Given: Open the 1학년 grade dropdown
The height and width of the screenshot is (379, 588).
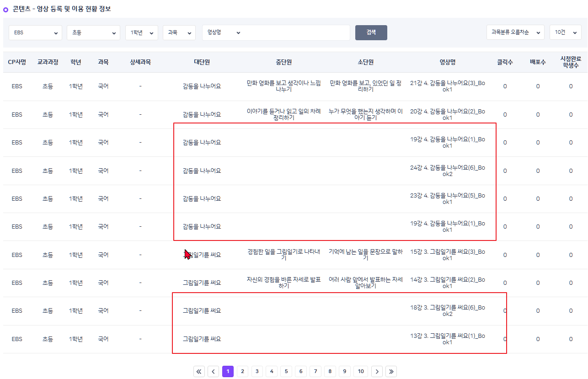Looking at the screenshot, I should click(141, 32).
